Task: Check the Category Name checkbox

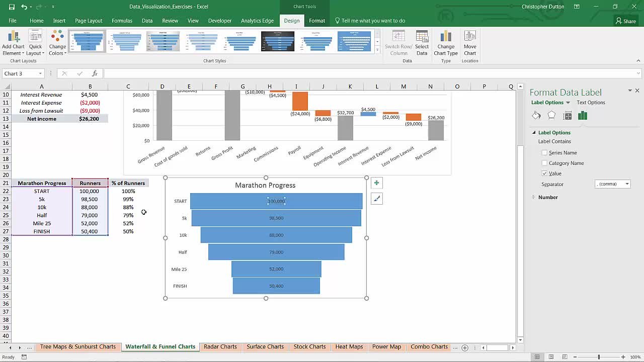Action: pos(544,163)
